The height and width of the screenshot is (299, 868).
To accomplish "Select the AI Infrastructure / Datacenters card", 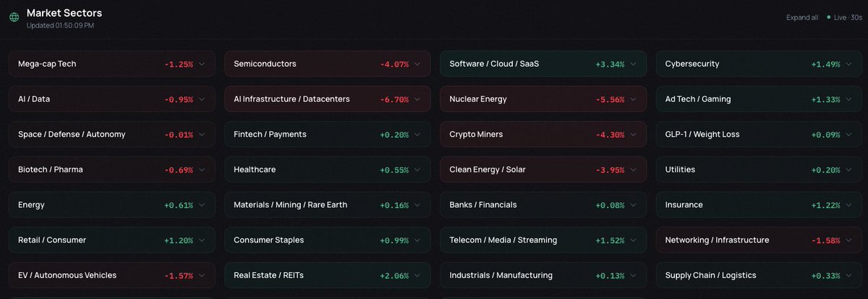I will pyautogui.click(x=328, y=99).
